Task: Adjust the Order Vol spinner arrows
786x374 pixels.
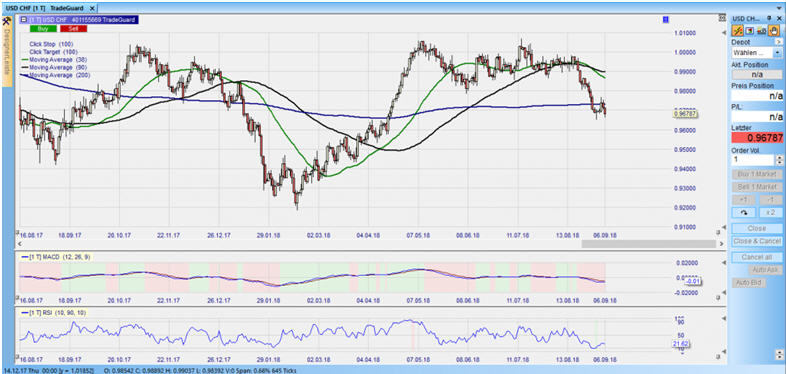Action: [778, 159]
